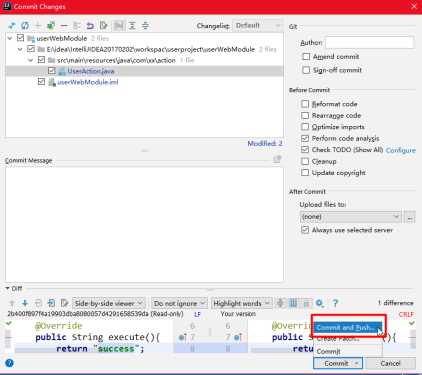Viewport: 422px width, 375px height.
Task: Click the red Remove icon in toolbar
Action: 64,25
